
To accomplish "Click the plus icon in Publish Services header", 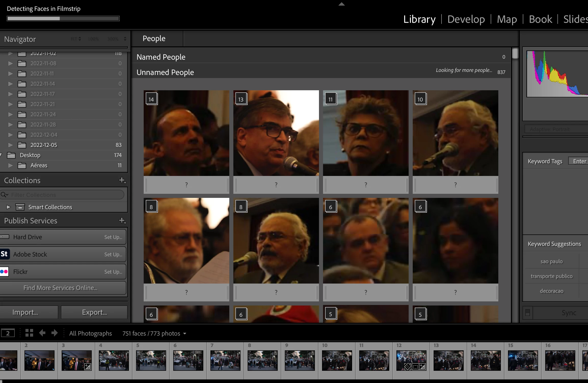I will (122, 221).
